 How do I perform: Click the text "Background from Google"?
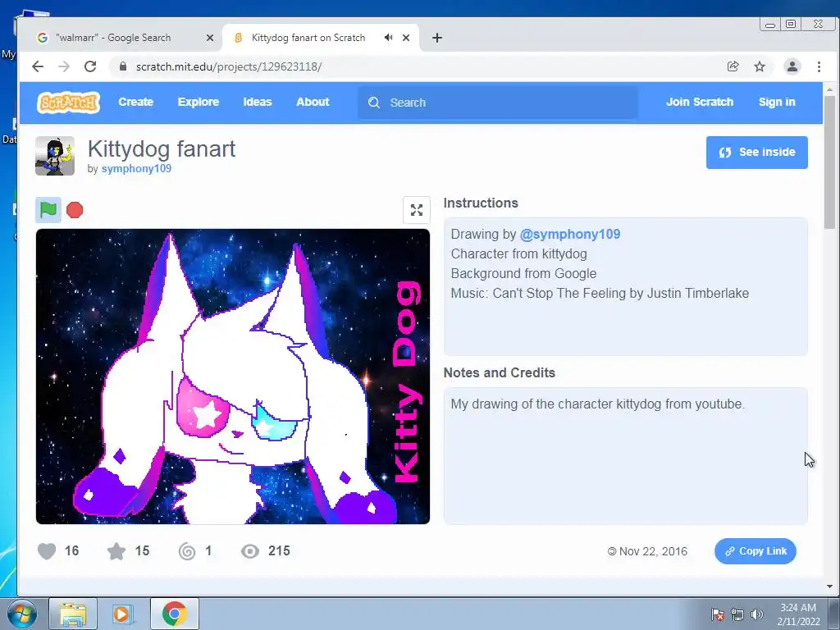pyautogui.click(x=523, y=273)
